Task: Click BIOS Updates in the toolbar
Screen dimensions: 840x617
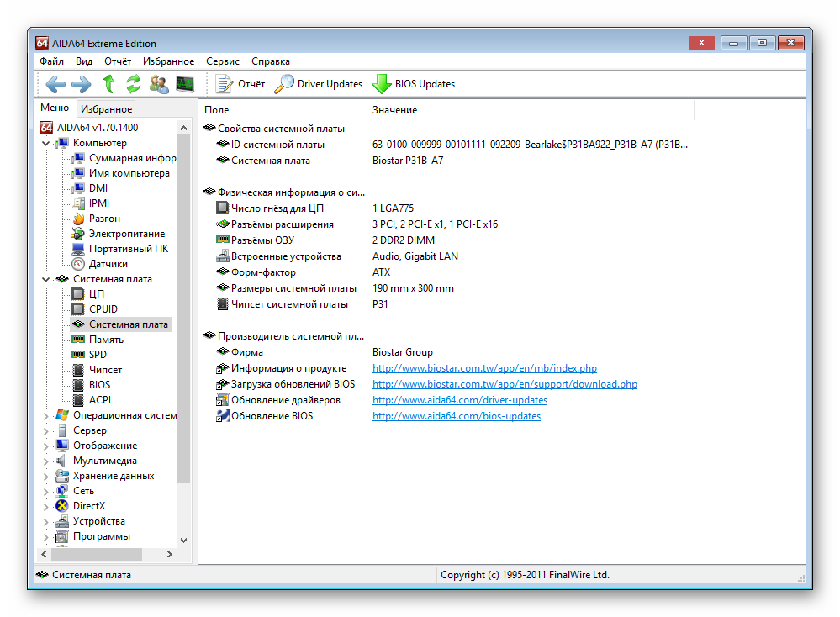Action: point(414,84)
